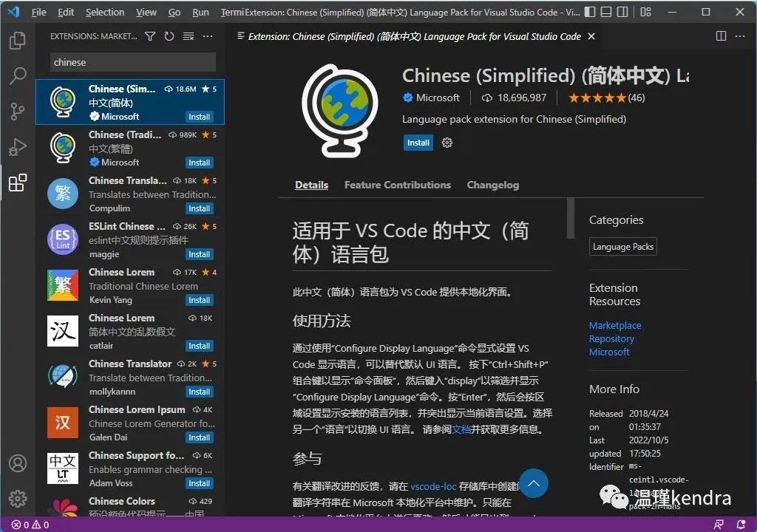Open the Microsoft resource link
757x532 pixels.
(x=609, y=352)
